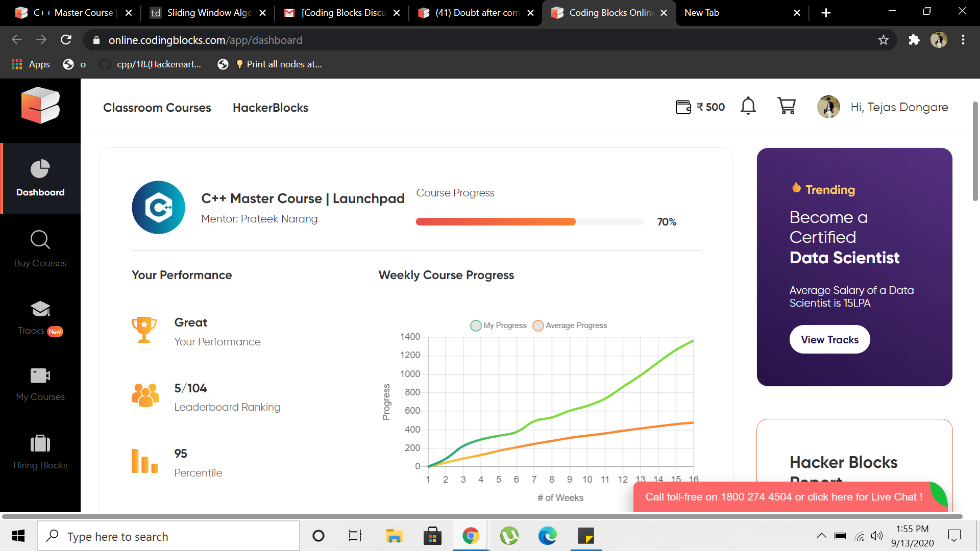This screenshot has height=551, width=980.
Task: Reload the page
Action: coord(66,40)
